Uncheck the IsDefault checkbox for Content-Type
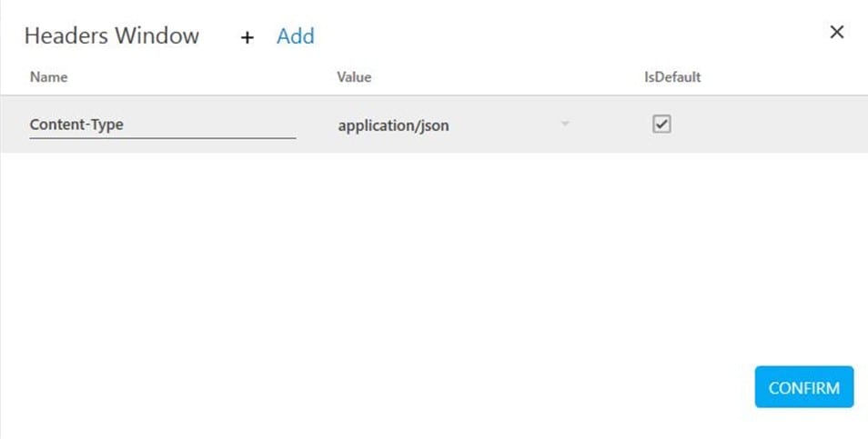 click(x=661, y=125)
